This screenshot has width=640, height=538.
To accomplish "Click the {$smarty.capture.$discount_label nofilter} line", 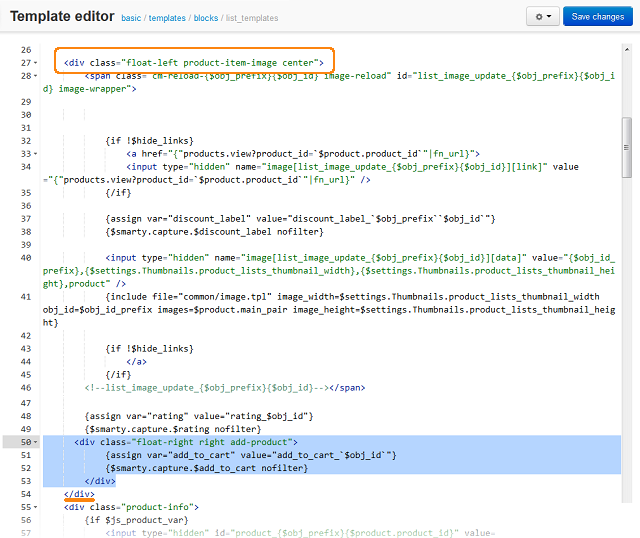I will (x=214, y=232).
